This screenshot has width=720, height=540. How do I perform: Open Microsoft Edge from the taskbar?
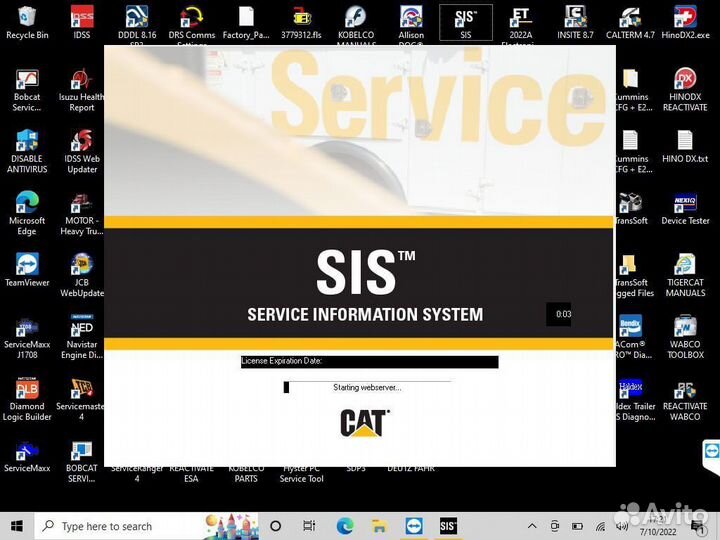point(345,526)
